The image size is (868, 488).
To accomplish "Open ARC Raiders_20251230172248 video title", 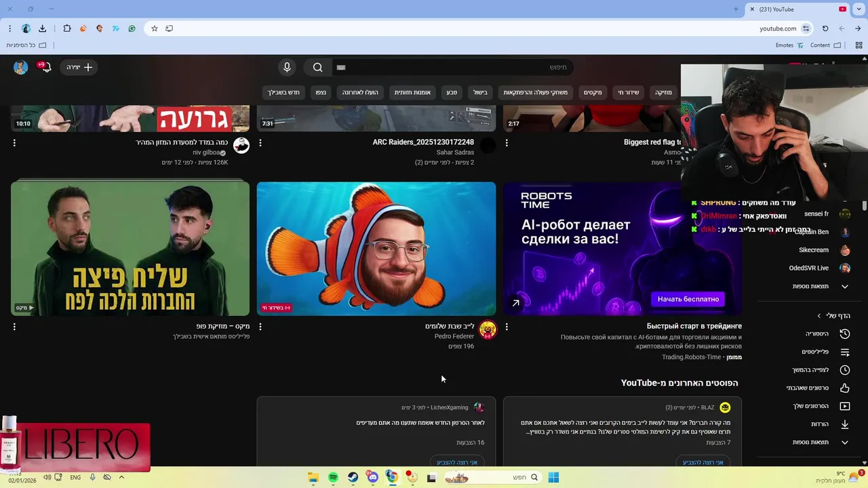I will [x=423, y=142].
